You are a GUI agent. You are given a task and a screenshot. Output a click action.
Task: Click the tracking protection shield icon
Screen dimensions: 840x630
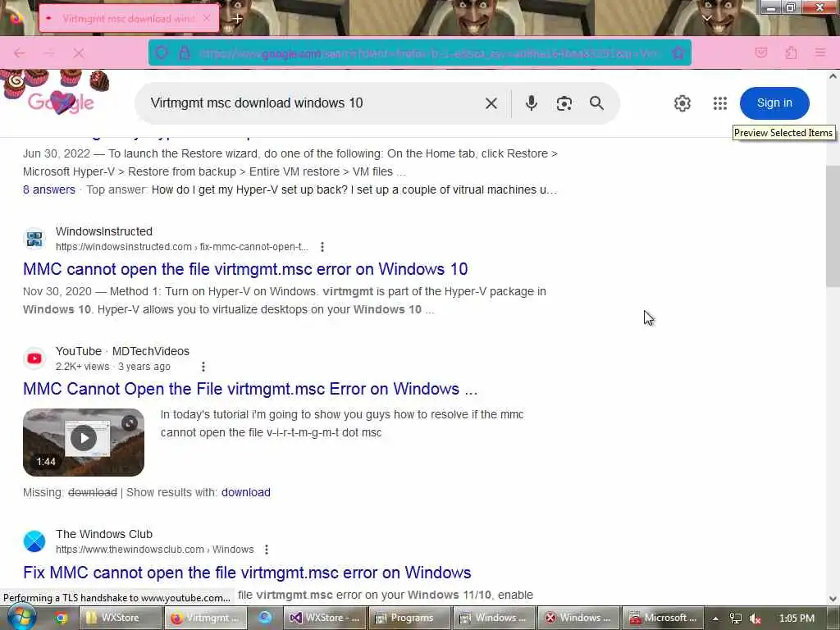[162, 53]
